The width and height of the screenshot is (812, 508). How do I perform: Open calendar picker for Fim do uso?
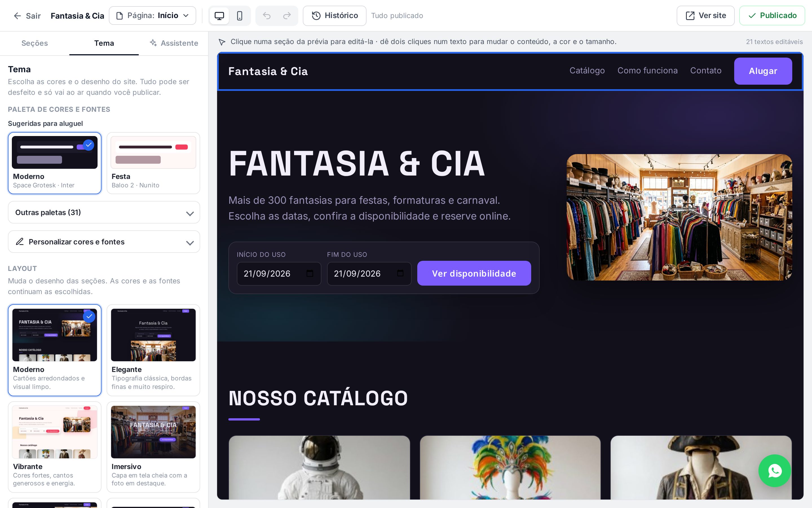(x=400, y=273)
